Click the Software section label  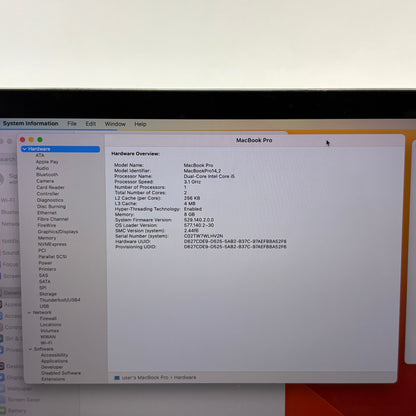pyautogui.click(x=43, y=349)
